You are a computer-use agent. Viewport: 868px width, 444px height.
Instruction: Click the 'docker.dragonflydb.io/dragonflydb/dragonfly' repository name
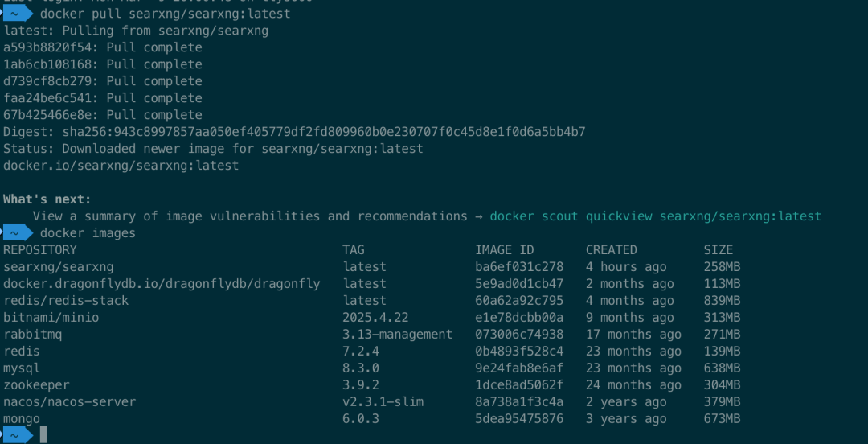point(162,284)
